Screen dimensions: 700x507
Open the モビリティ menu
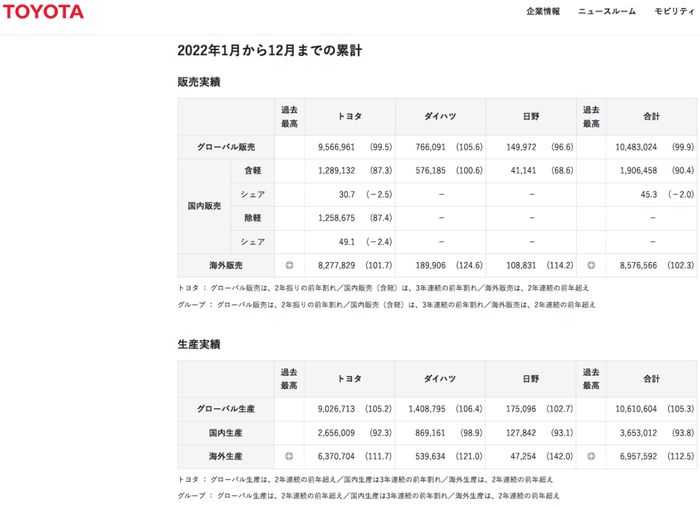pyautogui.click(x=675, y=12)
